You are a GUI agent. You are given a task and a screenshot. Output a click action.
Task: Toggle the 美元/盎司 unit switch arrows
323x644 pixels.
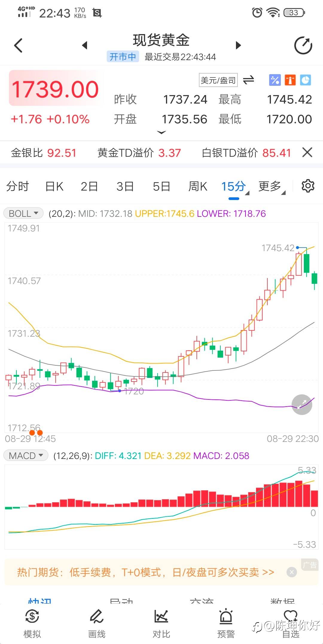[249, 80]
